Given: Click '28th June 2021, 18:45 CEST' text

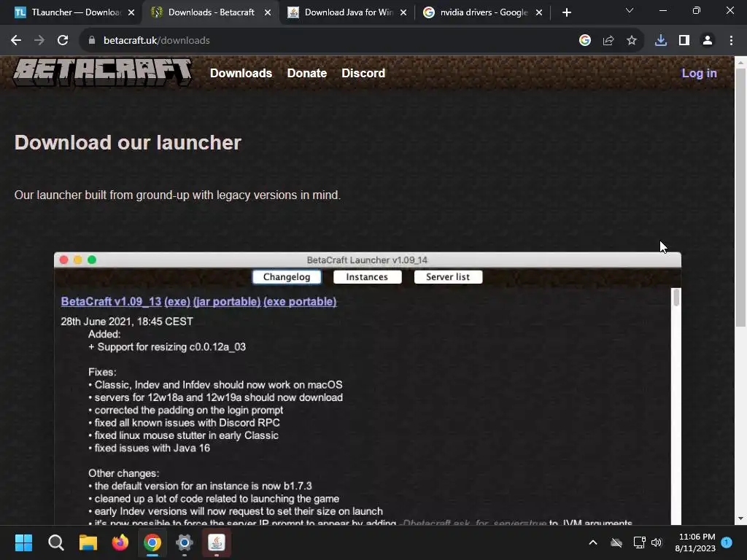Looking at the screenshot, I should point(127,322).
